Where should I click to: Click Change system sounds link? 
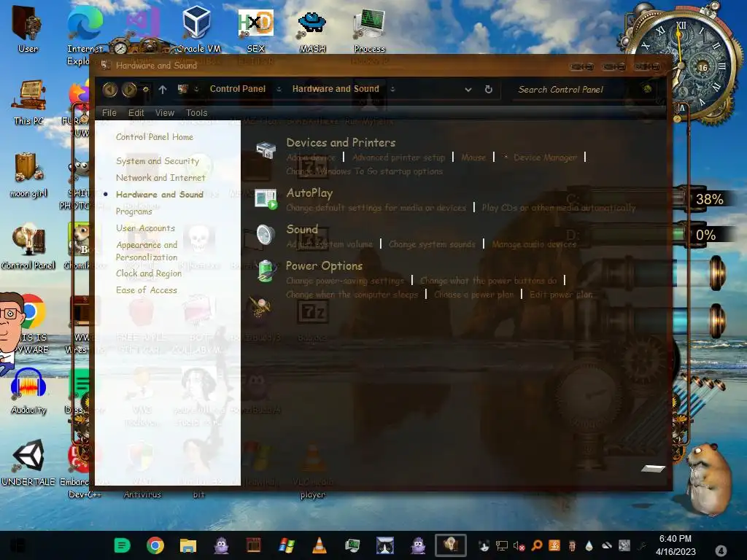432,244
